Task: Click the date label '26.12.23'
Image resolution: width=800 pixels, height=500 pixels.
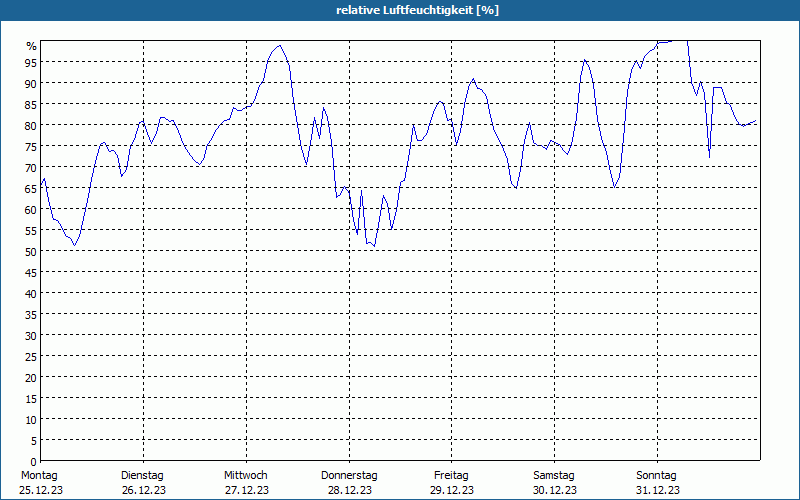Action: (x=144, y=491)
